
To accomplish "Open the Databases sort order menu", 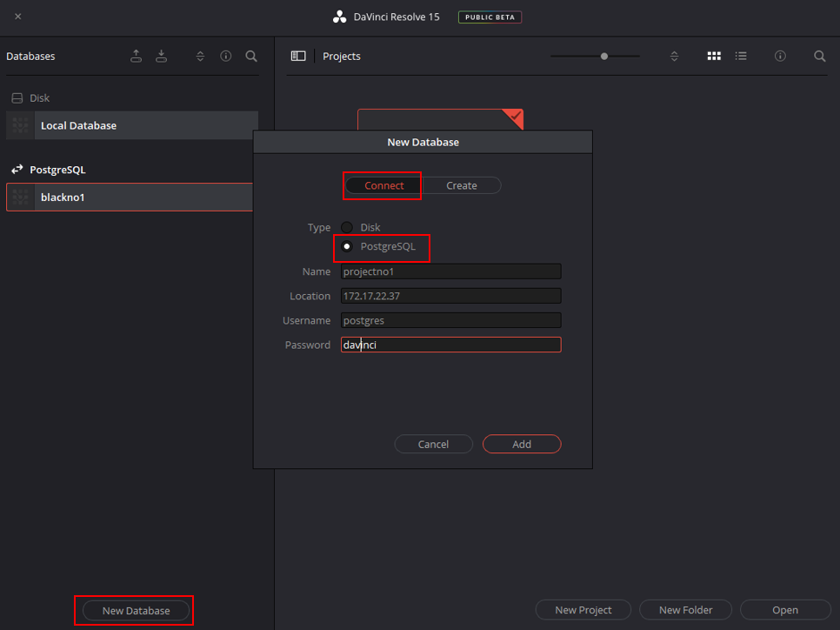I will click(x=200, y=56).
